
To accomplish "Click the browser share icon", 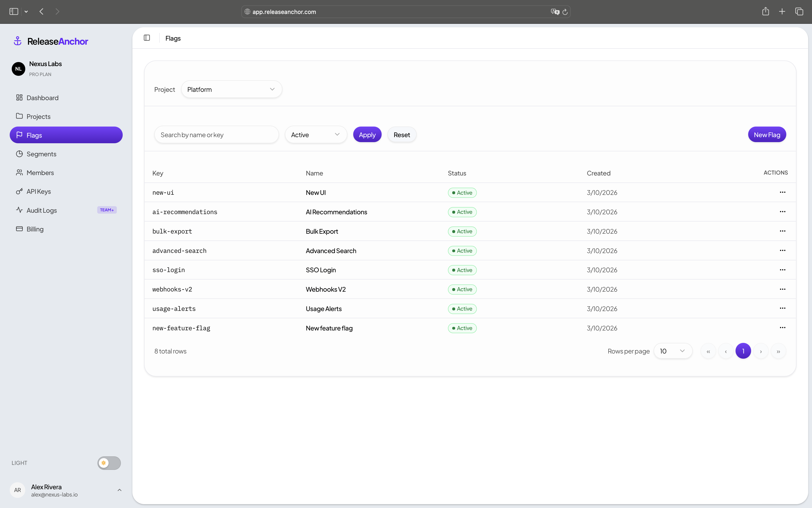I will tap(765, 12).
